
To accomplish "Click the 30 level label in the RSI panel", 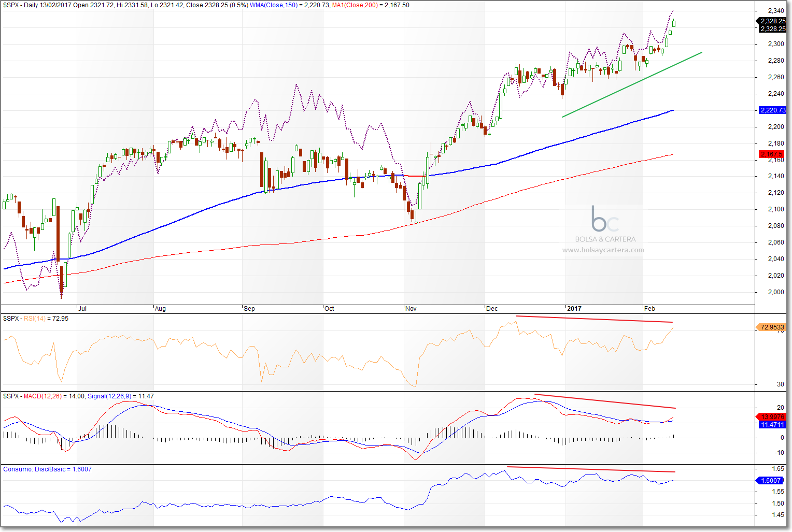I will click(x=781, y=384).
